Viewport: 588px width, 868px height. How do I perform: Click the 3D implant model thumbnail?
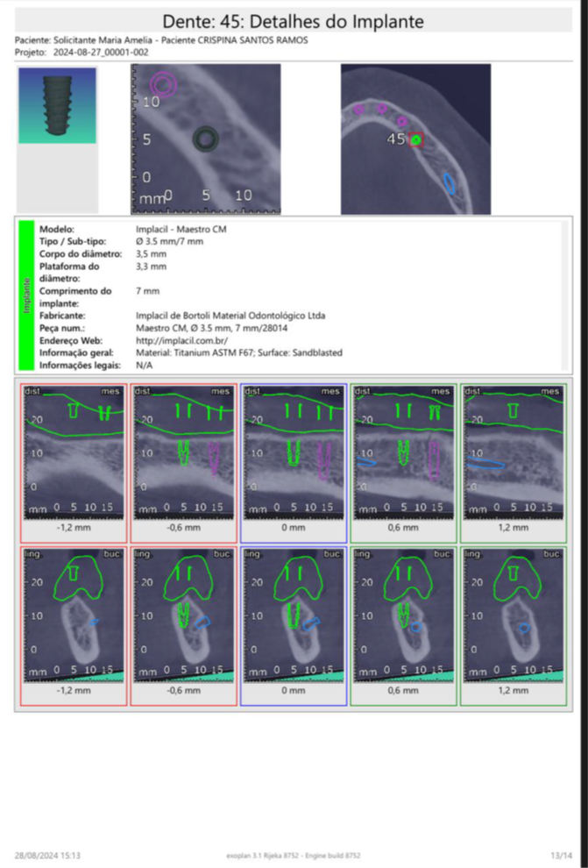(x=57, y=105)
